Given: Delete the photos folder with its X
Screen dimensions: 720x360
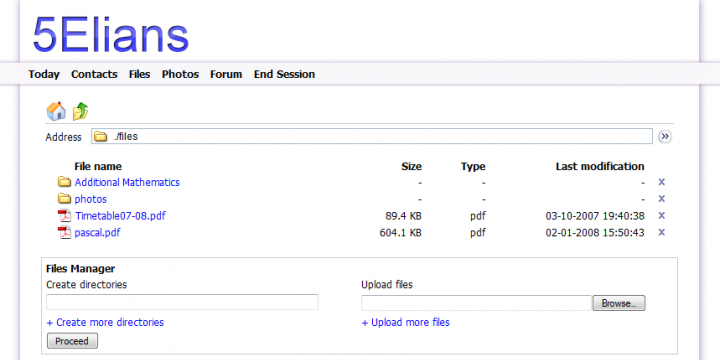Looking at the screenshot, I should pos(662,199).
